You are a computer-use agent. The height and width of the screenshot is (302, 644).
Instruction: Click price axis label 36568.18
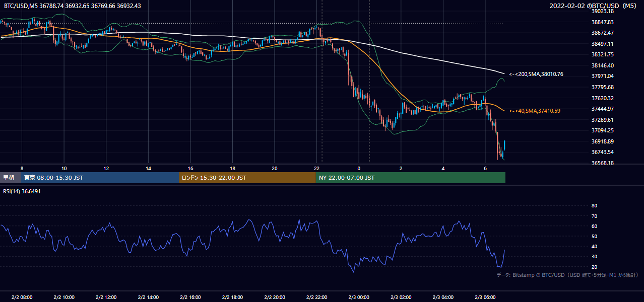click(x=603, y=163)
